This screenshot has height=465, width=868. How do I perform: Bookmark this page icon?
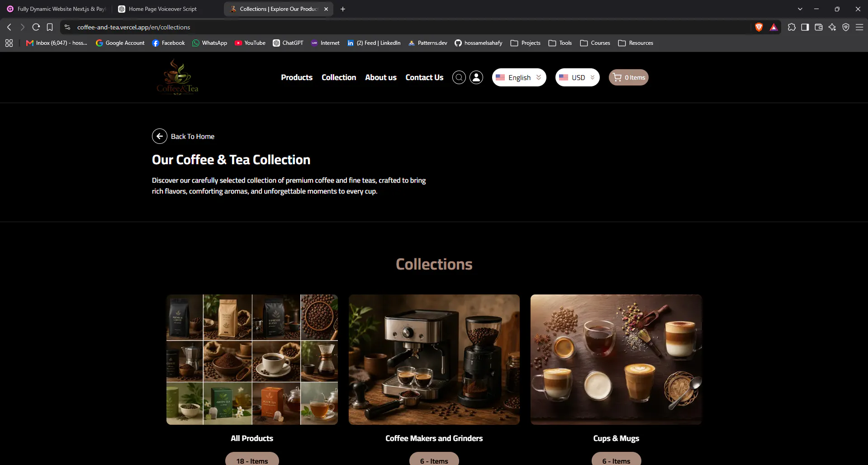click(x=50, y=27)
